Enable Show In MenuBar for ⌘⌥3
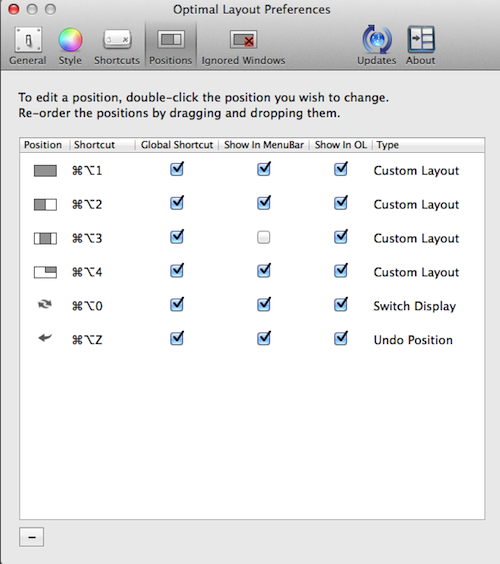This screenshot has height=564, width=500. pos(264,237)
